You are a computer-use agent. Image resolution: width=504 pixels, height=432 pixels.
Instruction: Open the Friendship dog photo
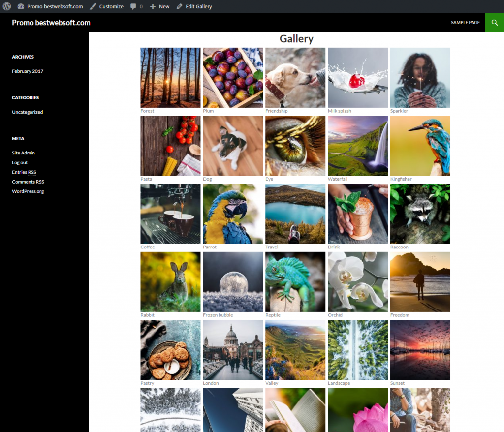295,78
